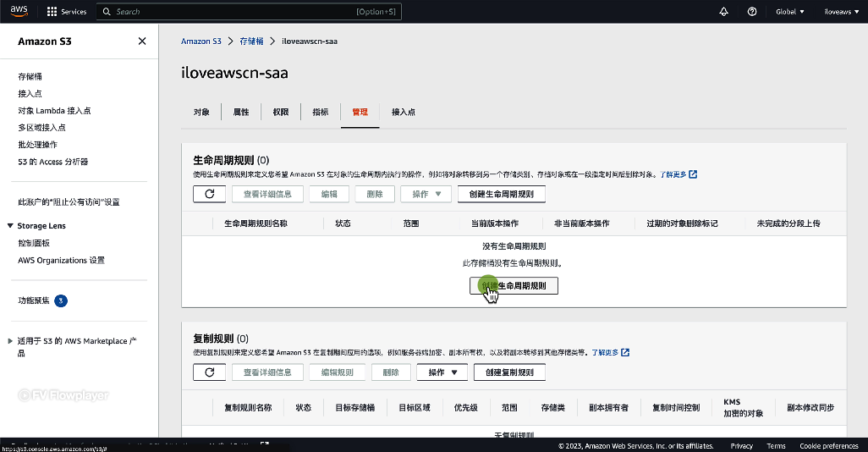This screenshot has height=452, width=868.
Task: Close the Amazon S3 sidebar panel
Action: click(x=142, y=41)
